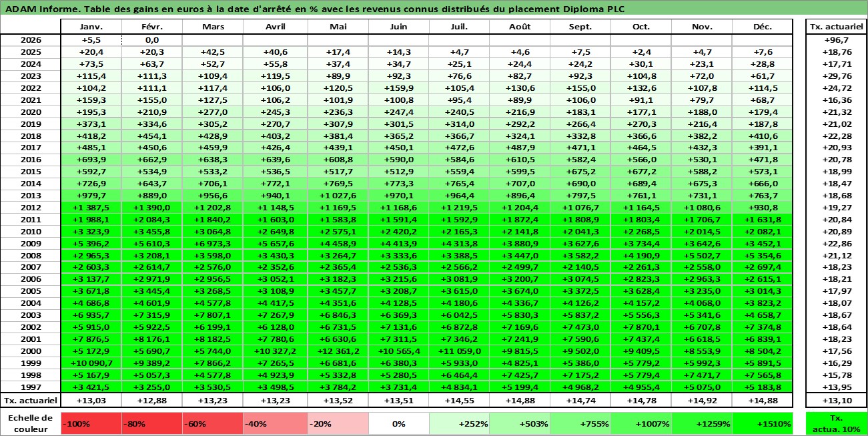This screenshot has width=868, height=436.
Task: Click the top-right 'Tx. actuariel' column header
Action: [837, 27]
